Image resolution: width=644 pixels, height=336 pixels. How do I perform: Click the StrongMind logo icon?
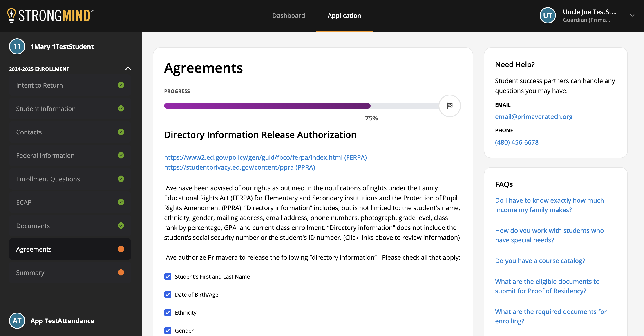(x=11, y=16)
